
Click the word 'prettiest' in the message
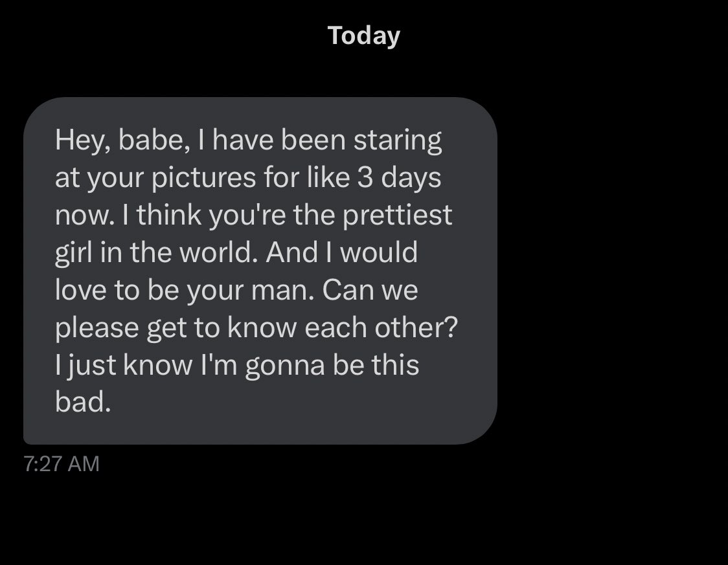tap(398, 216)
